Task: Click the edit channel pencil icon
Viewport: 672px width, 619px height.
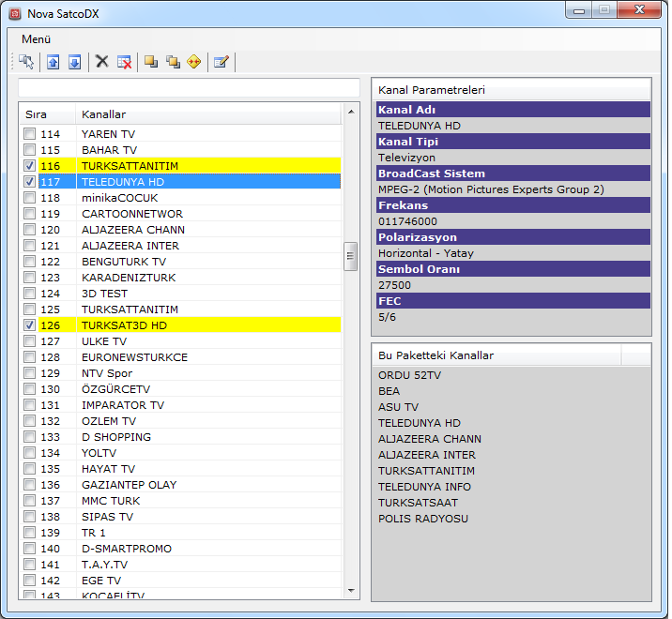Action: (221, 62)
